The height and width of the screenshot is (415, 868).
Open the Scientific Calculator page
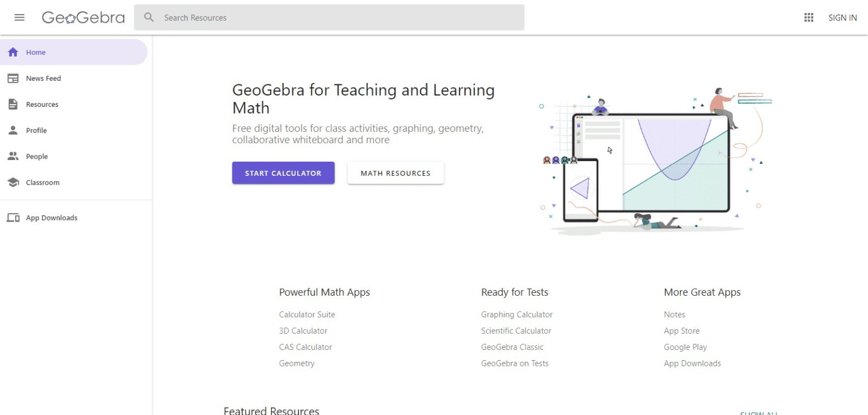516,331
